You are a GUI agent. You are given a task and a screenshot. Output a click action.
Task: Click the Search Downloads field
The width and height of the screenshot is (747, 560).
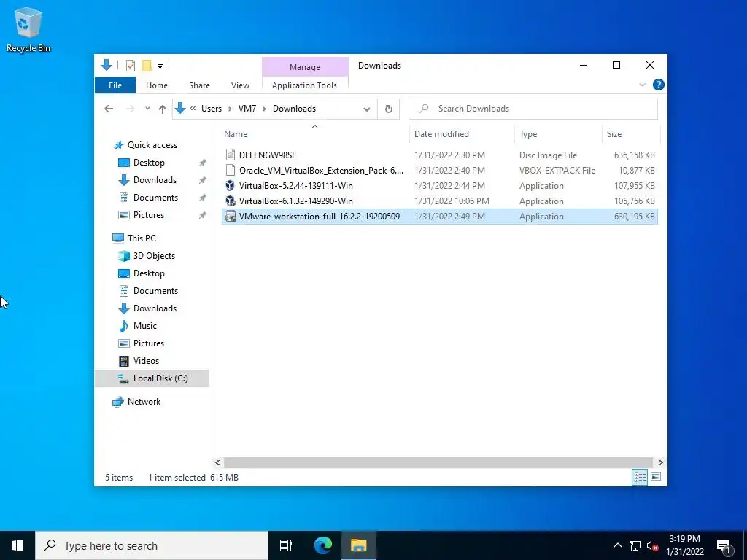coord(533,109)
